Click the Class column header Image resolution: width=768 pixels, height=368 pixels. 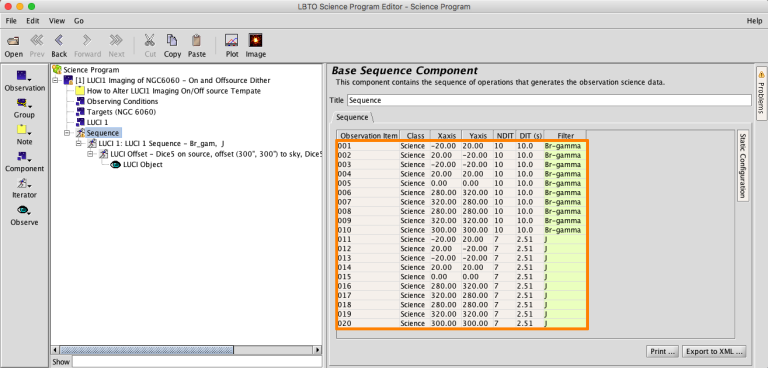415,135
